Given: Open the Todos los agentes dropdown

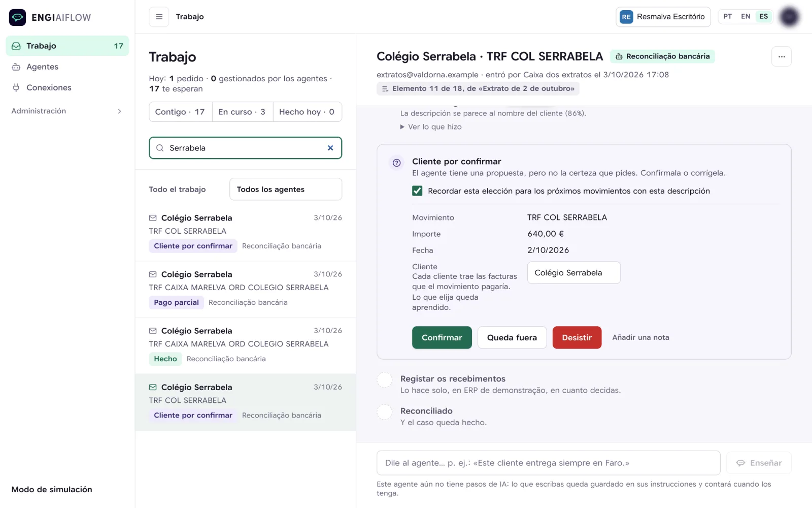Looking at the screenshot, I should click(x=286, y=189).
